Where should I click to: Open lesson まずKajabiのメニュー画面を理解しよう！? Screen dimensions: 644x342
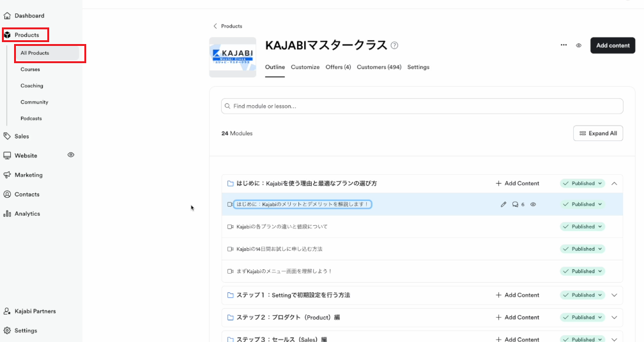point(284,271)
